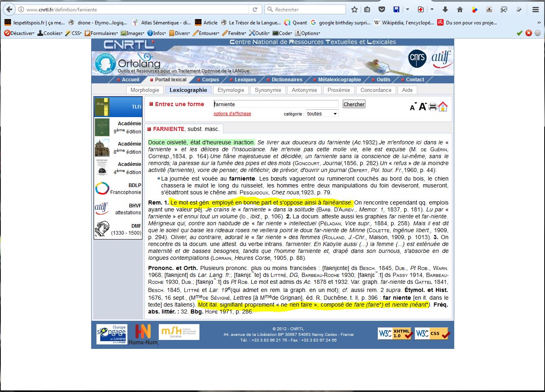Open site information icon in address bar

click(21, 9)
